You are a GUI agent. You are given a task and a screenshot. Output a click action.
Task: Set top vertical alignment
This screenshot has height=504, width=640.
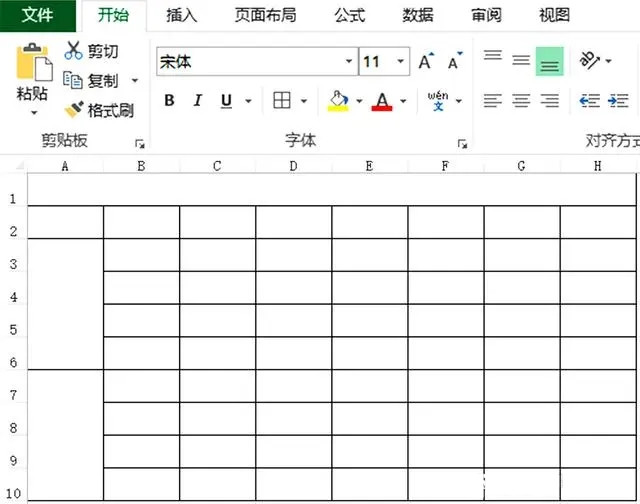click(493, 56)
